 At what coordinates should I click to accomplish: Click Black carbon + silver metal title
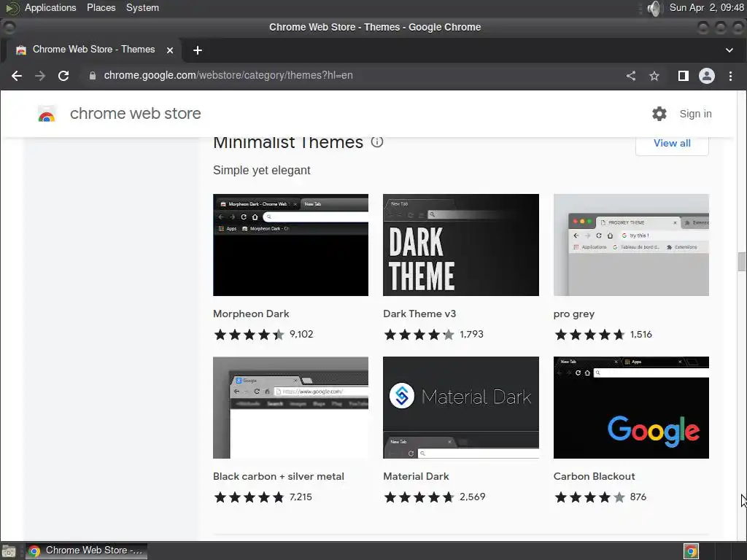279,477
